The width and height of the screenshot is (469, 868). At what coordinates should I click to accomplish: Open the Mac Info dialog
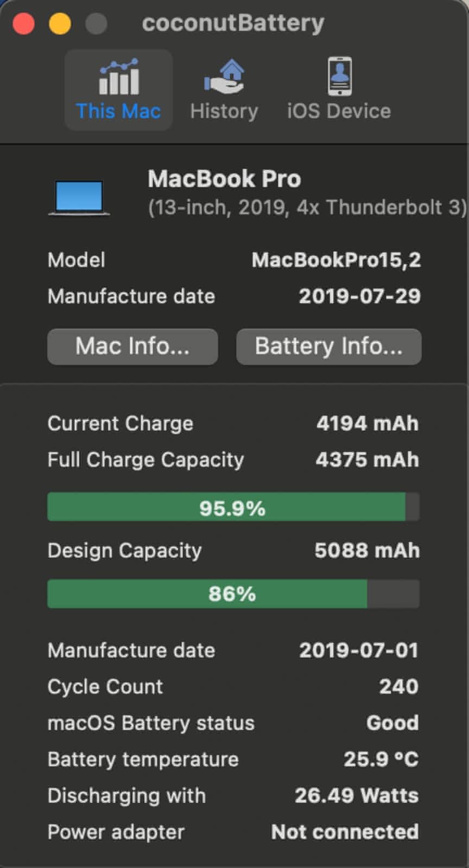(132, 347)
